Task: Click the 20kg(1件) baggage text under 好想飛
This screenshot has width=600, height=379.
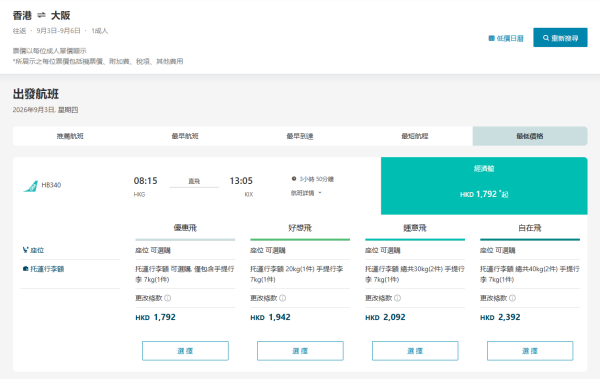Action: point(300,269)
